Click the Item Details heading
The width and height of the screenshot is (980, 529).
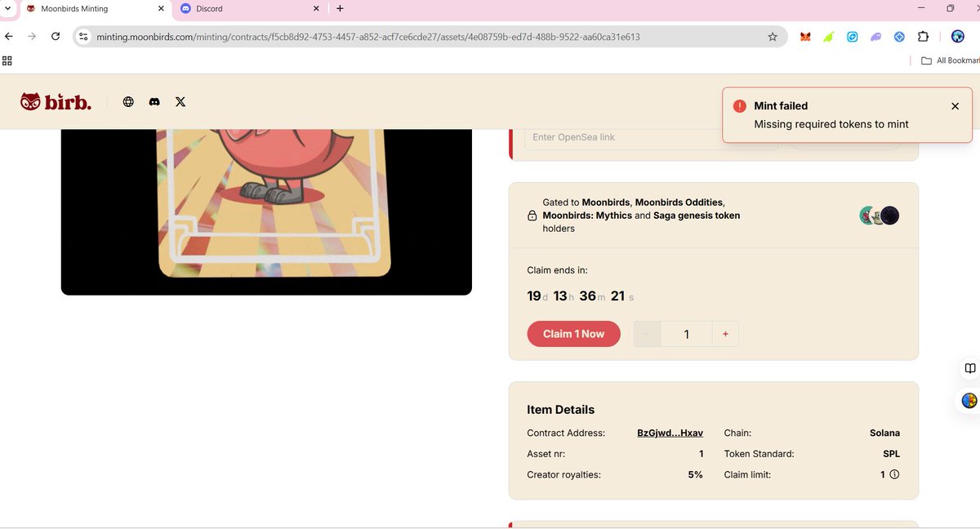tap(561, 410)
